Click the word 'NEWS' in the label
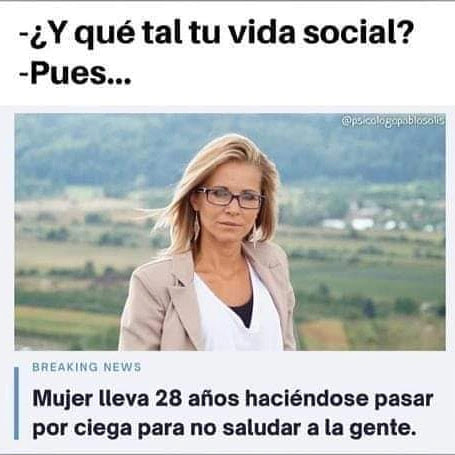The width and height of the screenshot is (455, 455). pos(122,367)
